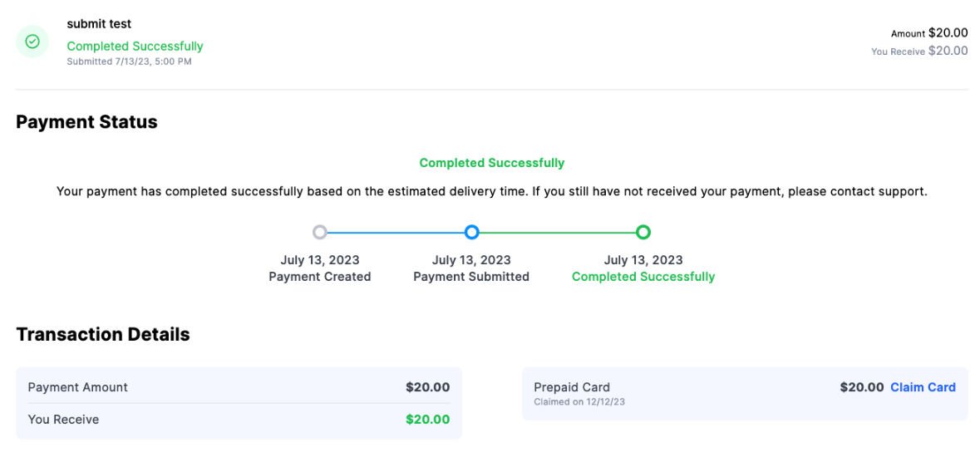Select the gray Payment Created timeline circle

tap(320, 233)
